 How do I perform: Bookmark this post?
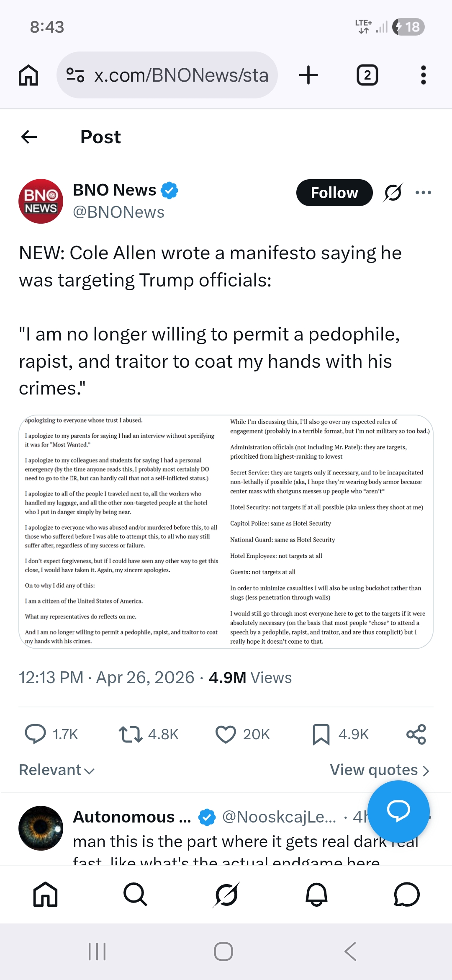(321, 734)
